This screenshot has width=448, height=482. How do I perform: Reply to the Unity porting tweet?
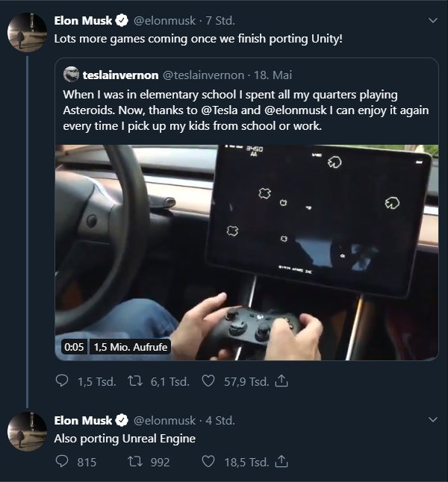[62, 381]
